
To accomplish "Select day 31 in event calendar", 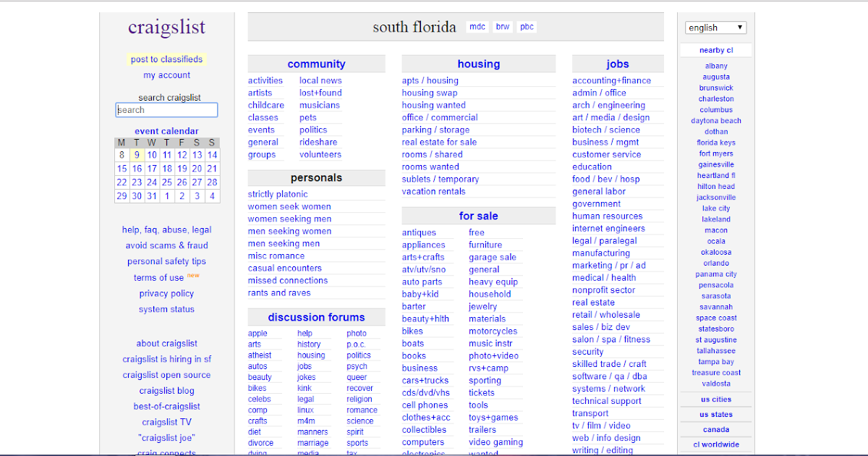I will click(x=152, y=196).
